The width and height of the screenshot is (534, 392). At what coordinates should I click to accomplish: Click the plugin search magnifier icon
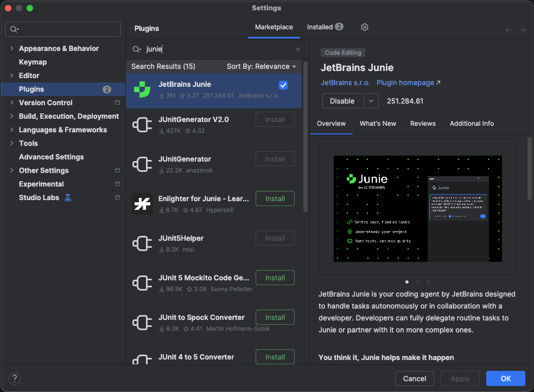137,49
